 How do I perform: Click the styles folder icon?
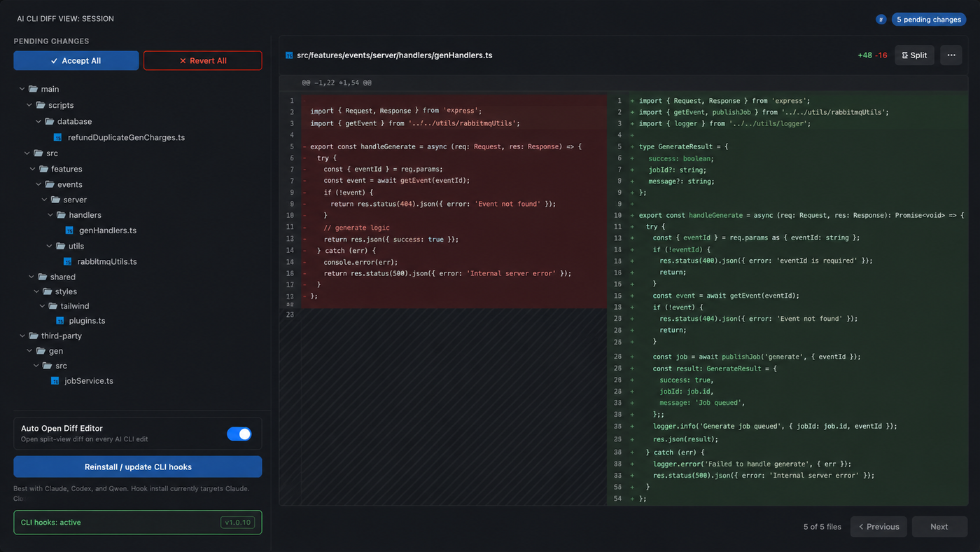[x=47, y=291]
